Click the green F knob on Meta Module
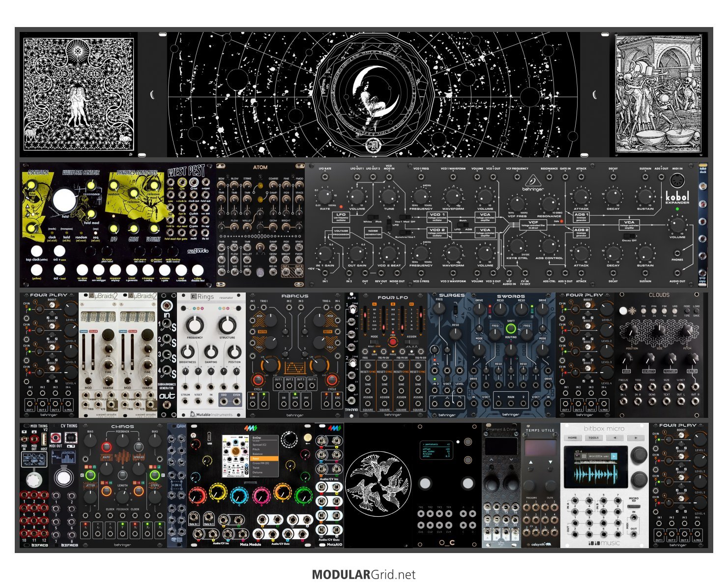 (304, 496)
